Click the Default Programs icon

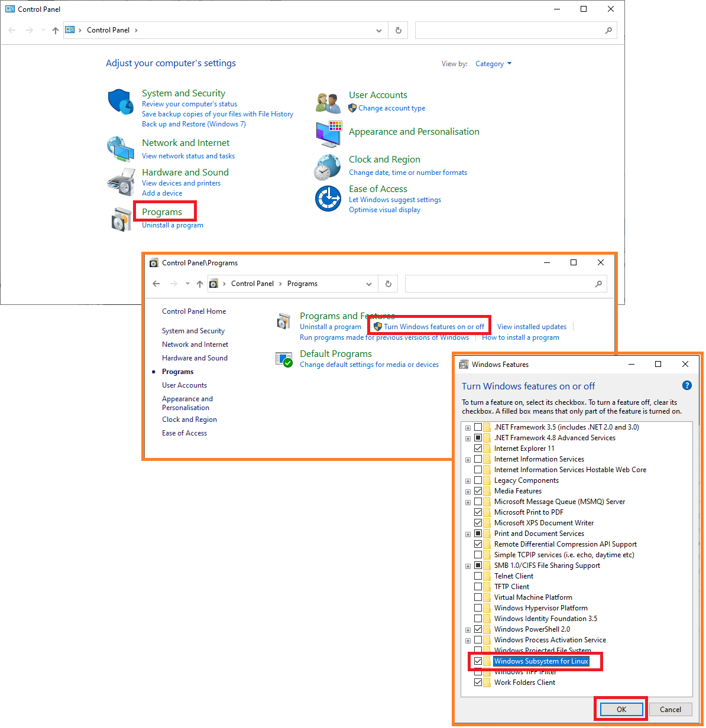click(x=284, y=359)
